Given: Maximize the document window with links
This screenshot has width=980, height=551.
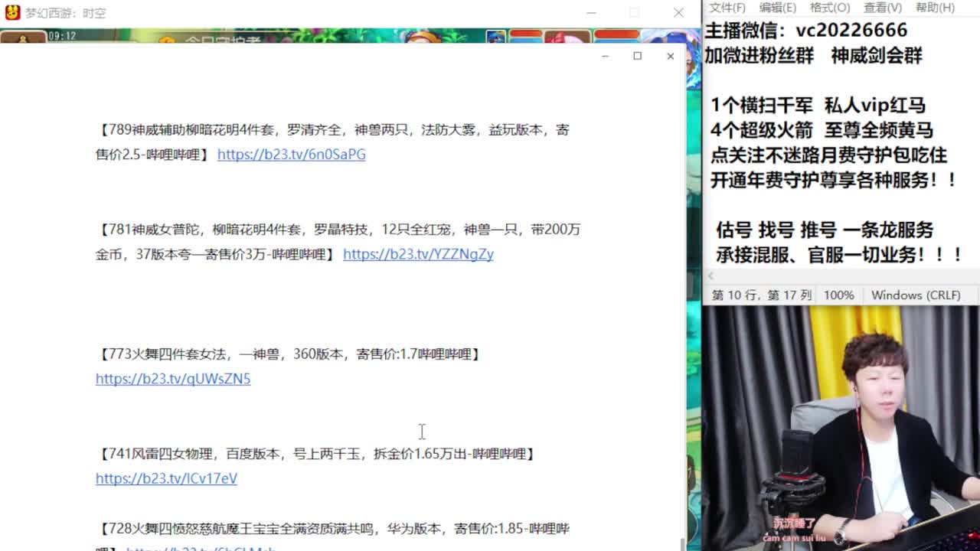Looking at the screenshot, I should click(x=637, y=56).
